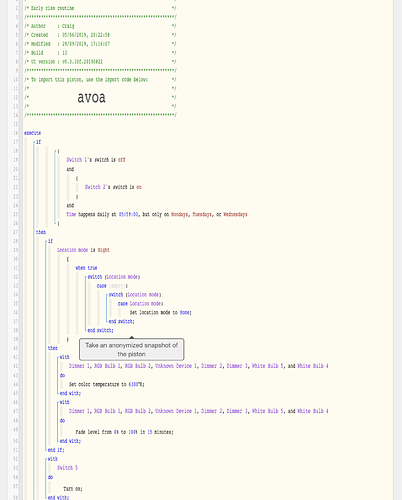Click the outer 'switch (Location mode)' statement
This screenshot has height=500, width=402.
(114, 277)
